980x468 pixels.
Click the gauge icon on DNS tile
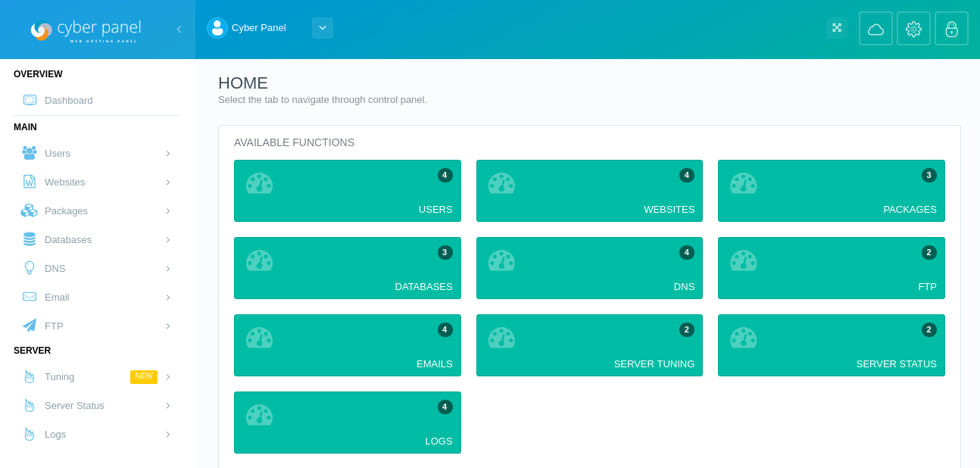(x=501, y=261)
